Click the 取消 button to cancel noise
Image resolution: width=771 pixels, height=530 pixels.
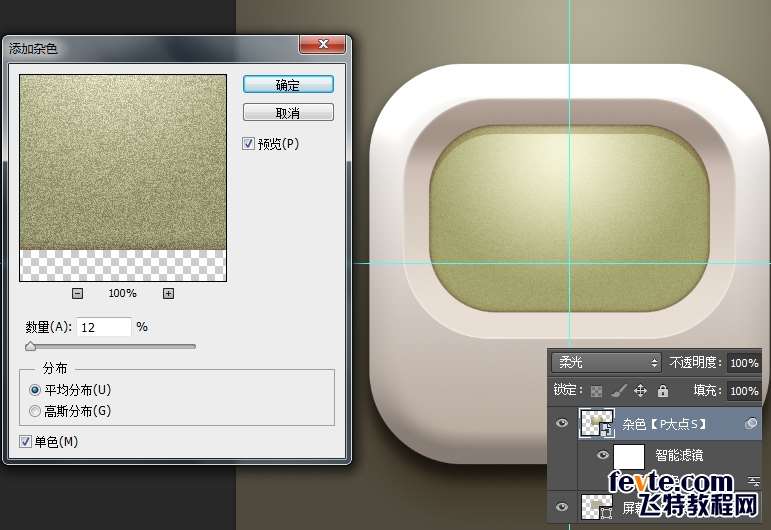(288, 113)
